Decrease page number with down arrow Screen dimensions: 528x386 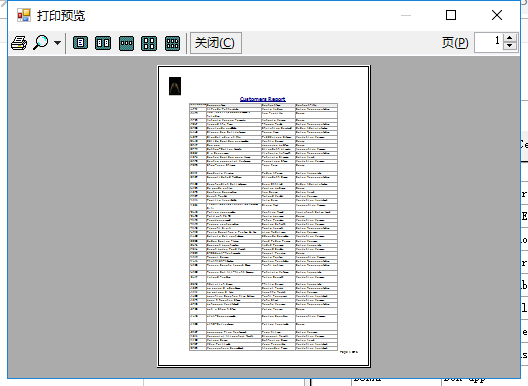coord(510,46)
